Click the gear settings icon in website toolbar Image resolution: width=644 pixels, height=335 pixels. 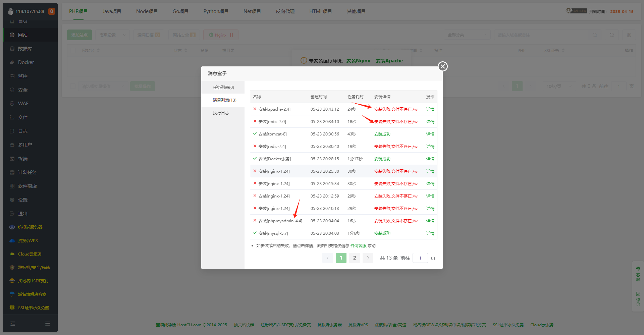[x=629, y=35]
